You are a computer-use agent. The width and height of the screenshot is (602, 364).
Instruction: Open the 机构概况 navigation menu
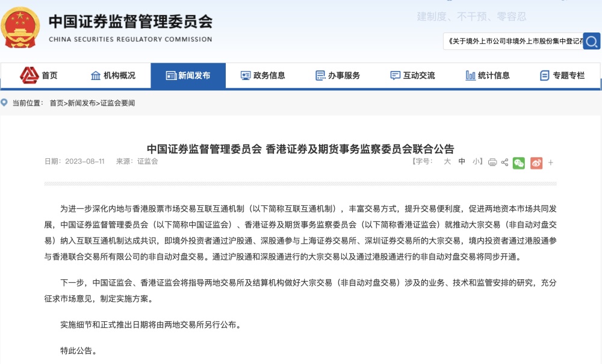pos(113,76)
